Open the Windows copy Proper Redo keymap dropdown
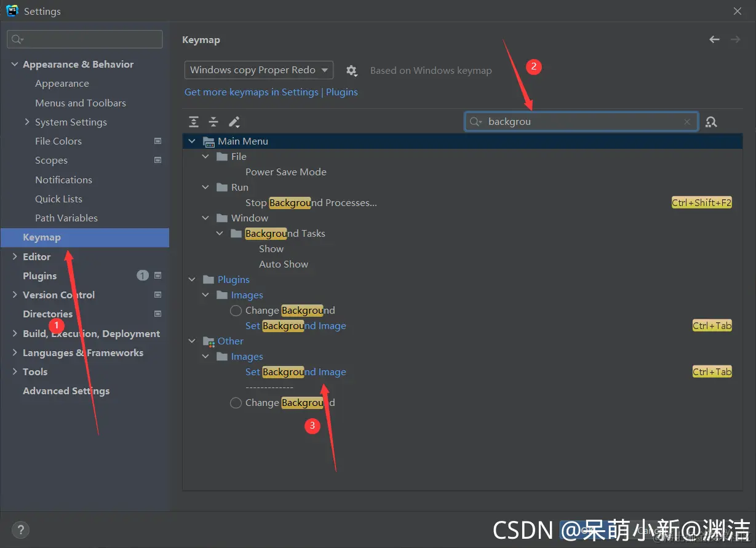 click(x=259, y=70)
